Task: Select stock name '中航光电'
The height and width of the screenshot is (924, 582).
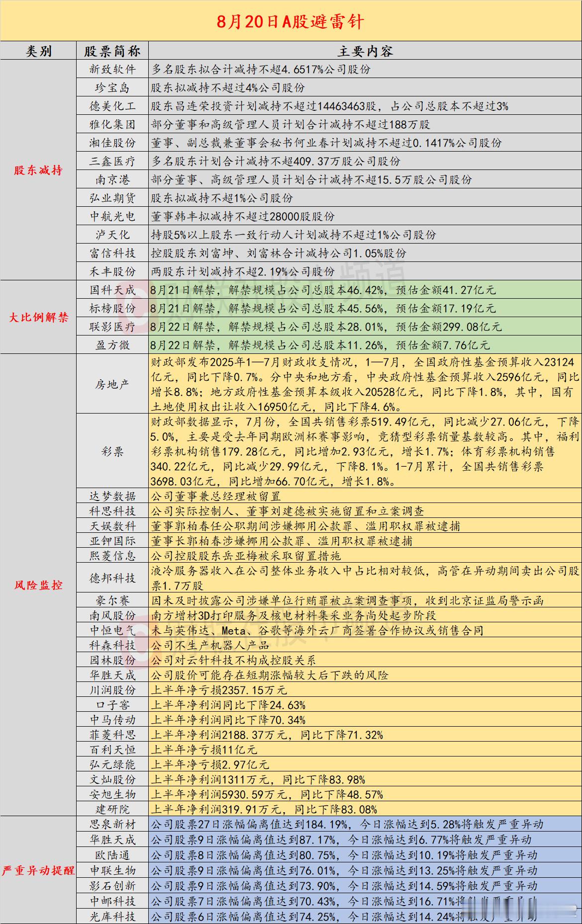Action: tap(112, 217)
